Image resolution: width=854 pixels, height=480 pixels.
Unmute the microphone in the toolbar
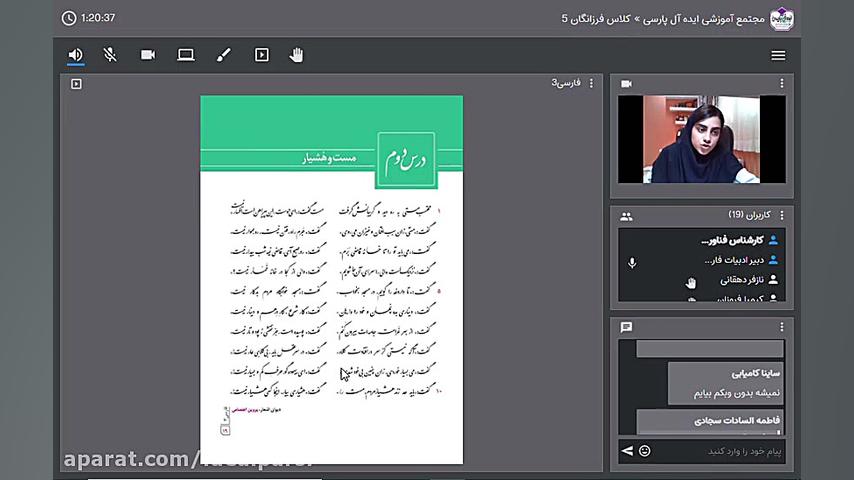(110, 55)
